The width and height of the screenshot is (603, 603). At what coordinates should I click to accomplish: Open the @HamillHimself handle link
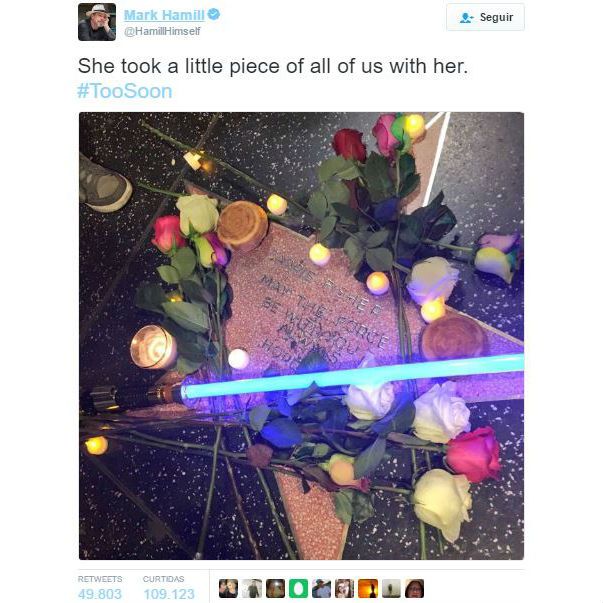[162, 31]
